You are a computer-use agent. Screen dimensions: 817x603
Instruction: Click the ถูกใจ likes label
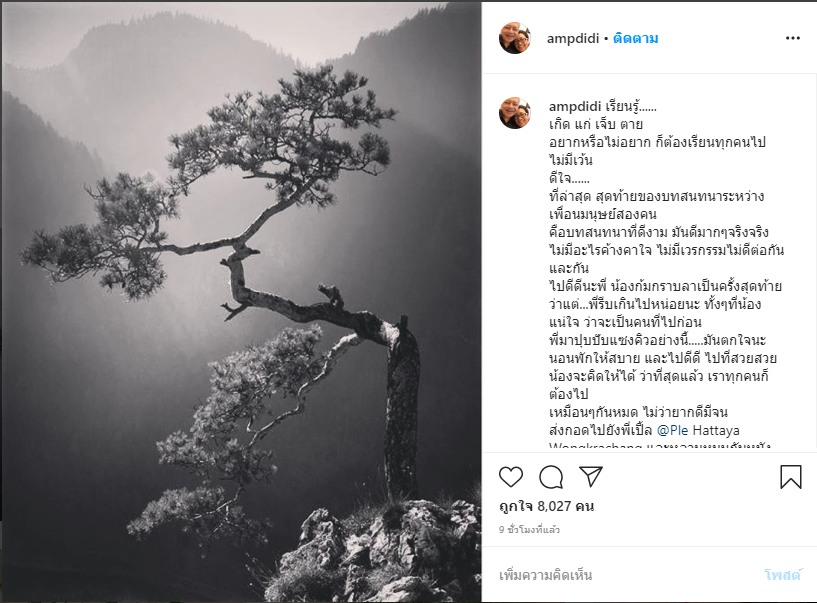[x=516, y=506]
